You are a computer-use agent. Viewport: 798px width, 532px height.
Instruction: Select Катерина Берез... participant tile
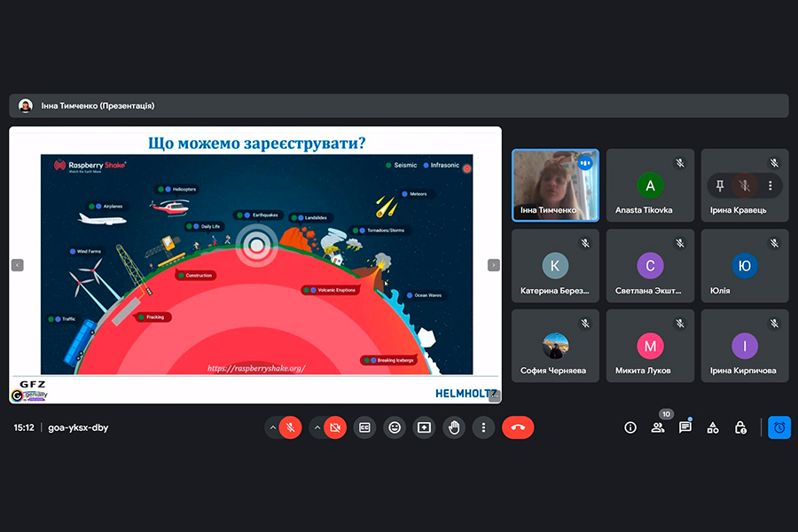click(555, 266)
